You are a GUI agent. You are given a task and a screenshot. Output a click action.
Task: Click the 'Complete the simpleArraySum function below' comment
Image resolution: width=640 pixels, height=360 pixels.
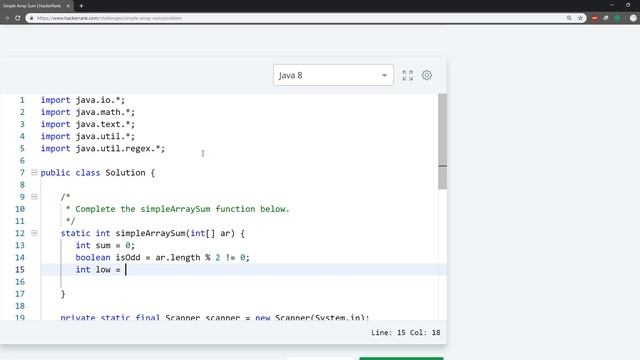click(182, 209)
